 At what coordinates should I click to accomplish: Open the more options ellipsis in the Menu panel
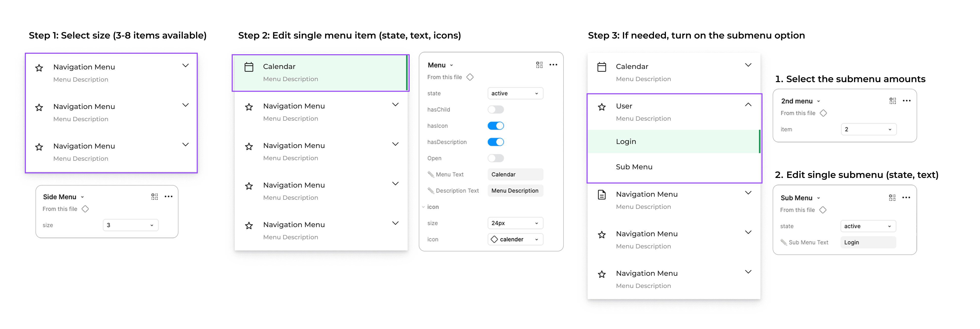[x=553, y=65]
